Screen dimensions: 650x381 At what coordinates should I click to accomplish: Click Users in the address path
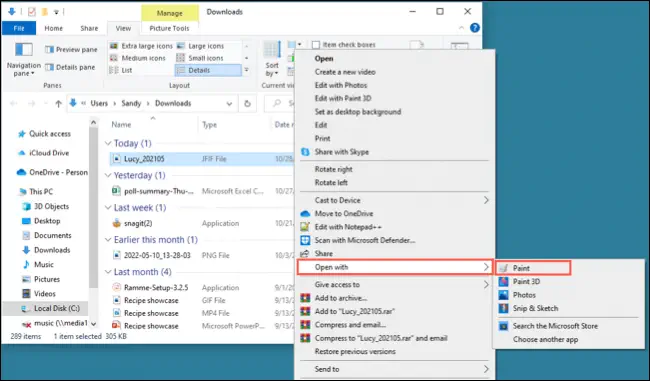click(x=99, y=103)
